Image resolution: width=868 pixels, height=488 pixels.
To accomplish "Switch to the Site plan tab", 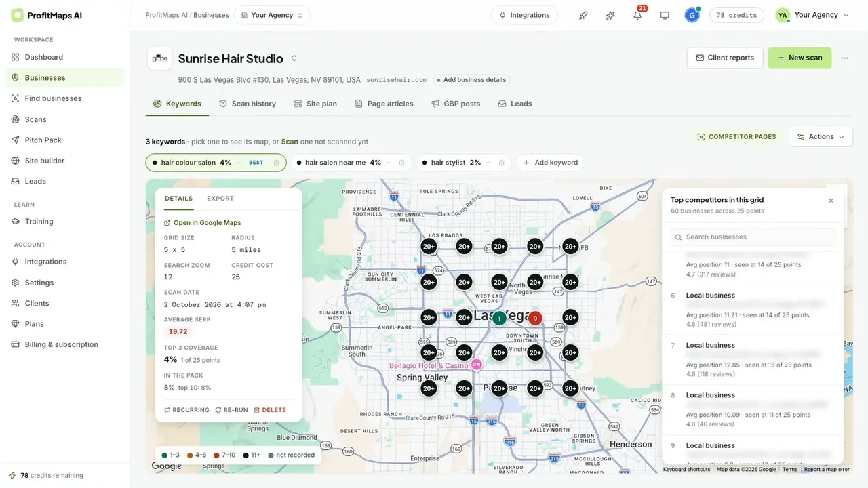I will coord(315,104).
